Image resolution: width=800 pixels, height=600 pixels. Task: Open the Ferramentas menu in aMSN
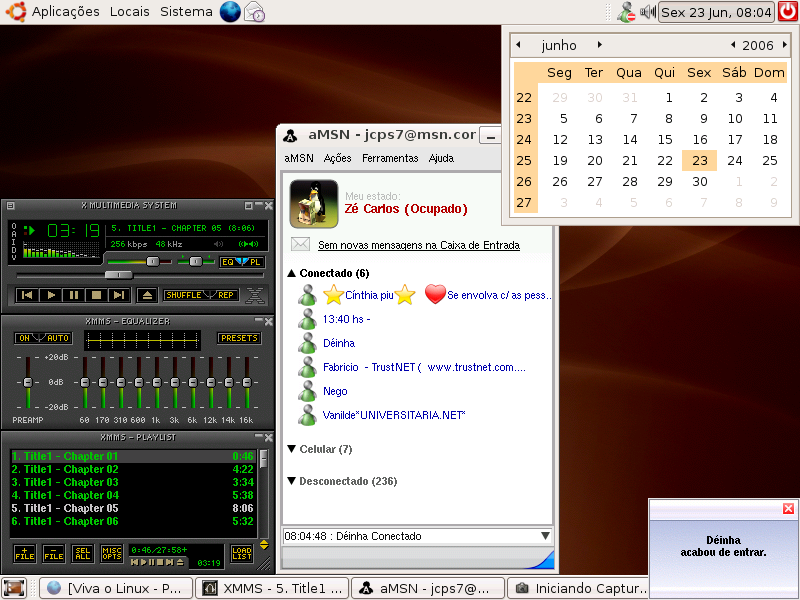[390, 158]
